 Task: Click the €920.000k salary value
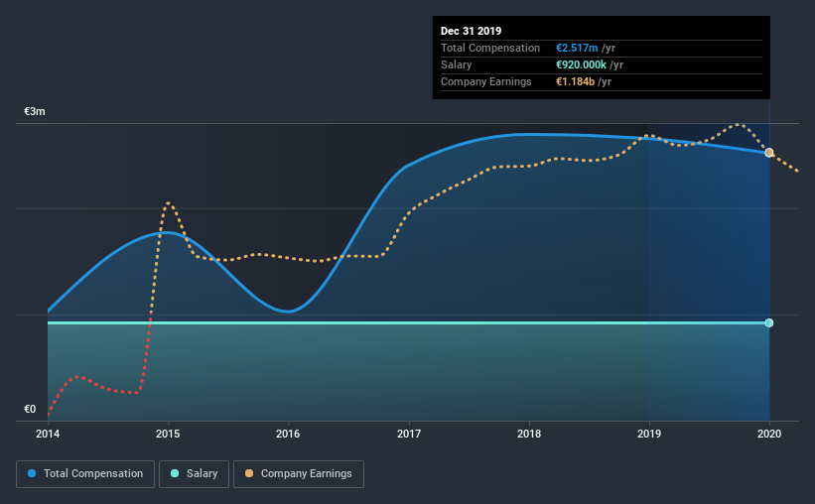(x=581, y=64)
